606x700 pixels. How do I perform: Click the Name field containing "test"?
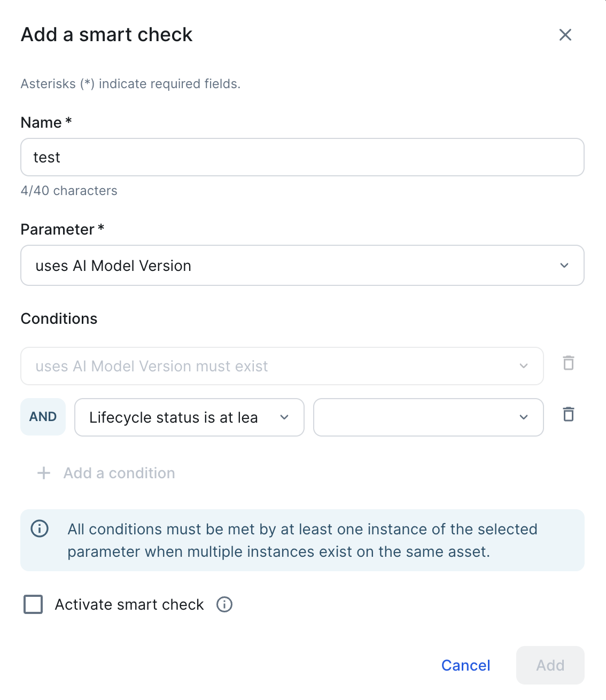[x=302, y=157]
